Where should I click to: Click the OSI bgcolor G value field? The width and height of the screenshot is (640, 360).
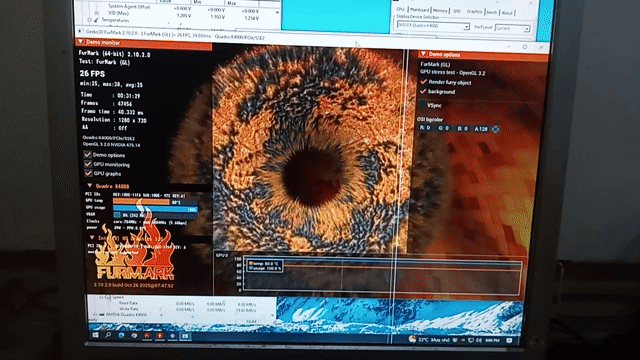tap(444, 128)
